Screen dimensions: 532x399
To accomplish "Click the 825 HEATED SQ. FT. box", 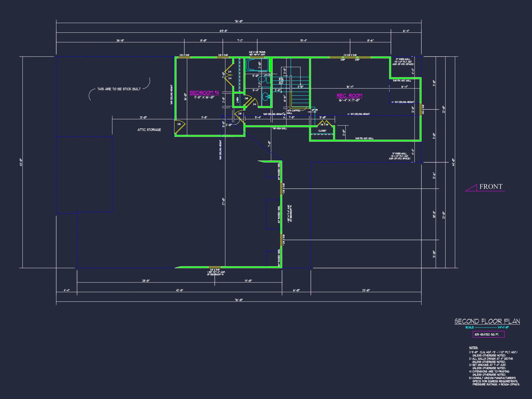I will click(x=488, y=334).
